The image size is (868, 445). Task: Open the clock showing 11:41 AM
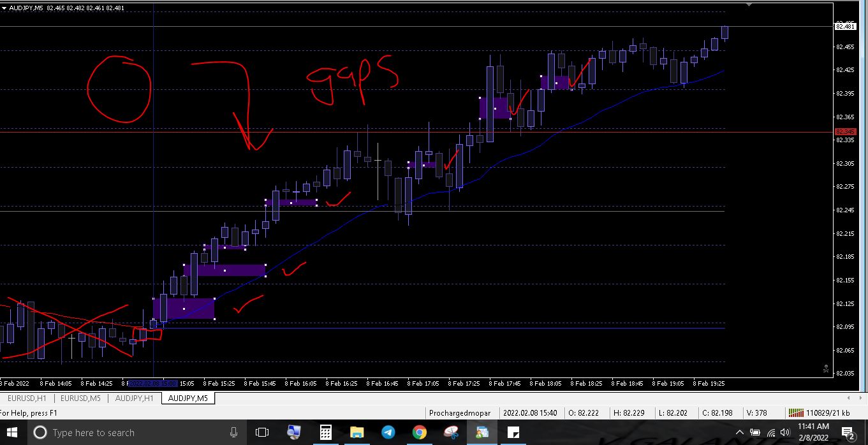pos(813,432)
